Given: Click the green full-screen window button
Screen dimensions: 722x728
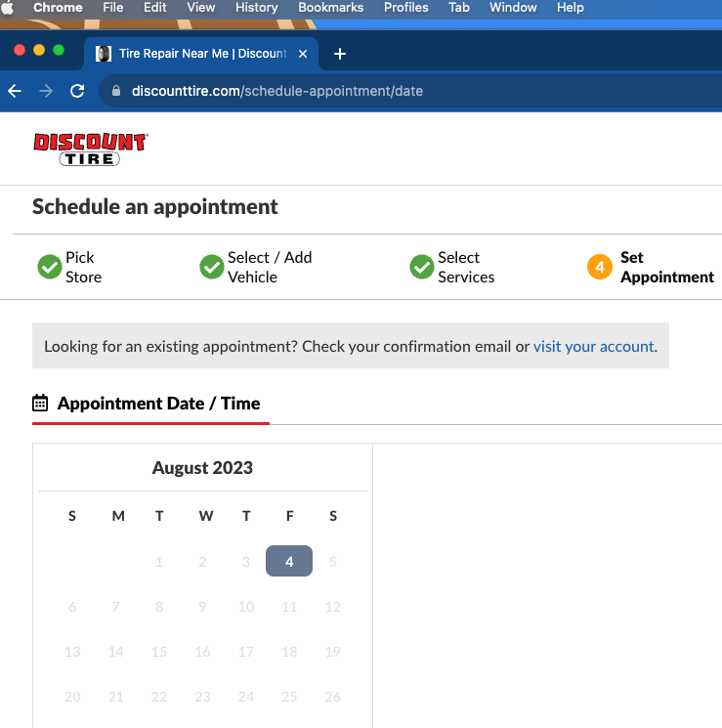Looking at the screenshot, I should point(59,50).
